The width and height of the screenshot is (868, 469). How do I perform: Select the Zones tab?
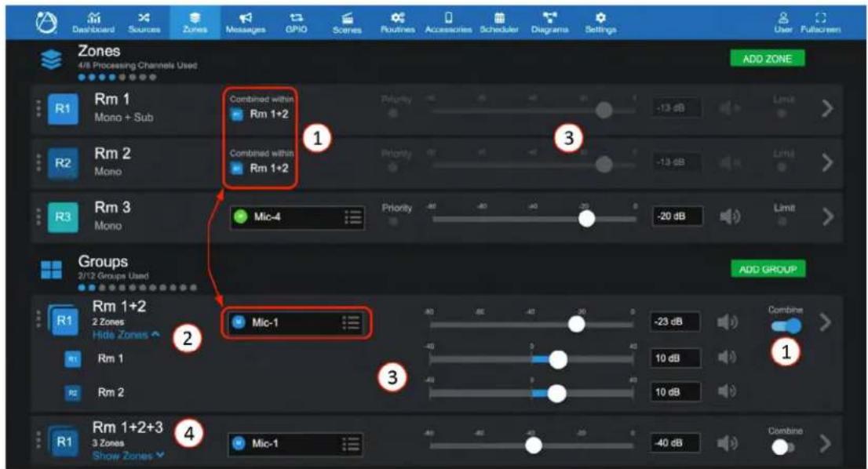(x=195, y=24)
